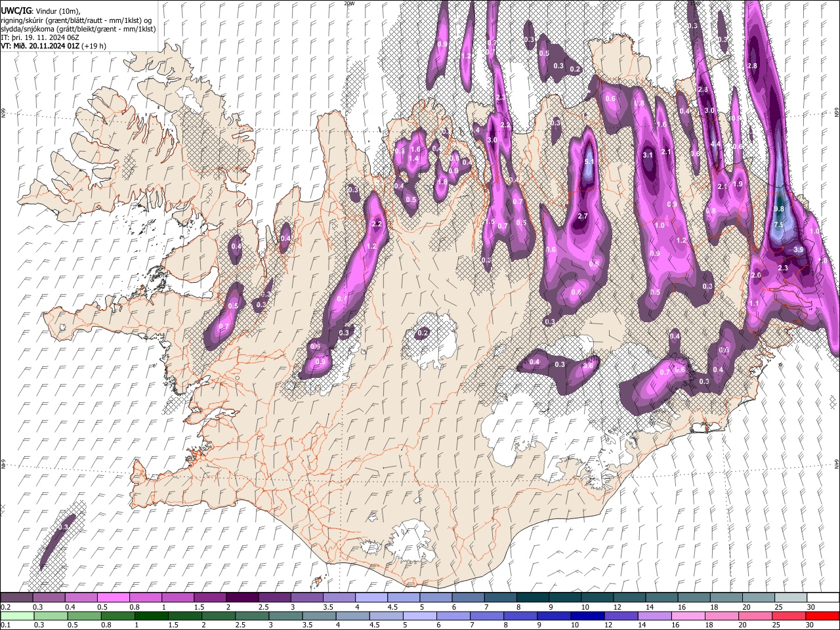Screen dimensions: 840x630
Task: Select the violet rain-scale swatch between 12 and 14
Action: (x=621, y=616)
